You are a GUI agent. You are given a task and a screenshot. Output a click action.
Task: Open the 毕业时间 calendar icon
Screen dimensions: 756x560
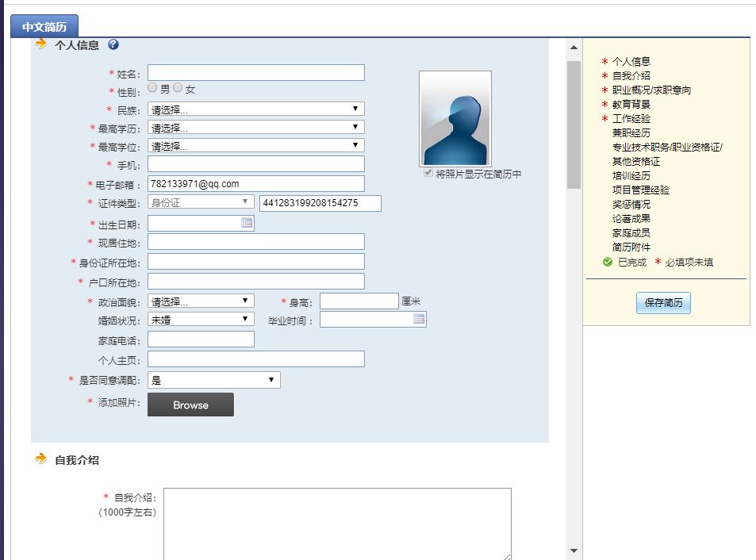coord(419,319)
